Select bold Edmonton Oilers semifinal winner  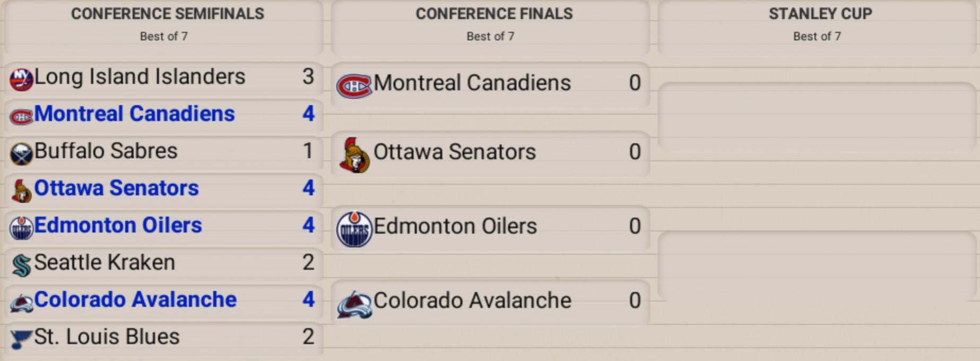[x=118, y=226]
